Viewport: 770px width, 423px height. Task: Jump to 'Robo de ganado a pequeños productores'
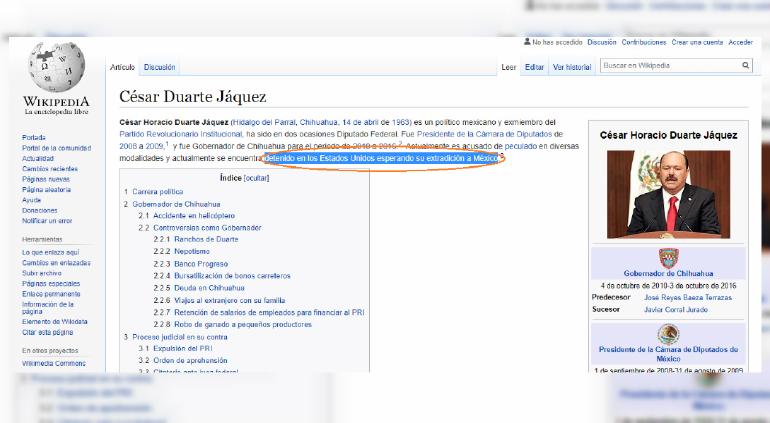(243, 325)
